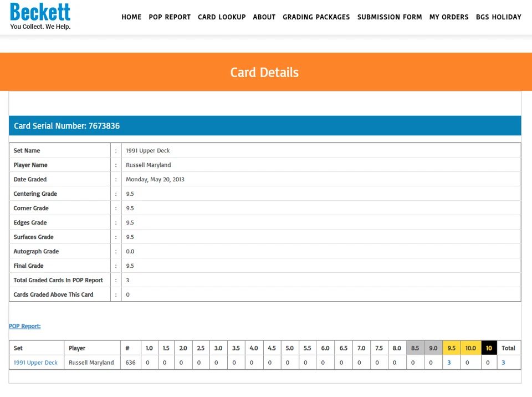Click the Final Grade label

pos(28,266)
